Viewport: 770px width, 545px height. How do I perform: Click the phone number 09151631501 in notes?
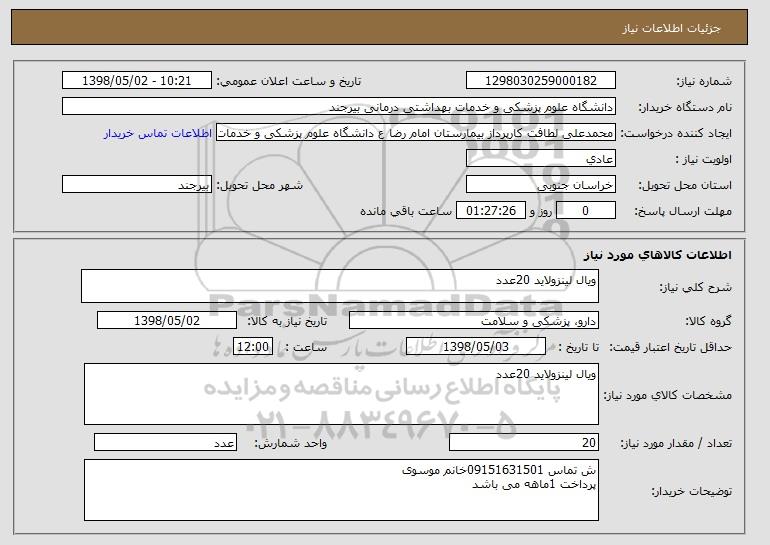(505, 470)
